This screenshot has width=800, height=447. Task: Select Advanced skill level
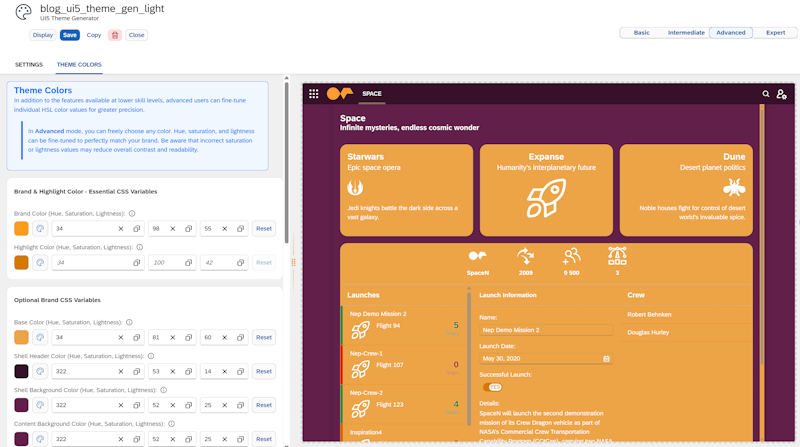pos(731,33)
